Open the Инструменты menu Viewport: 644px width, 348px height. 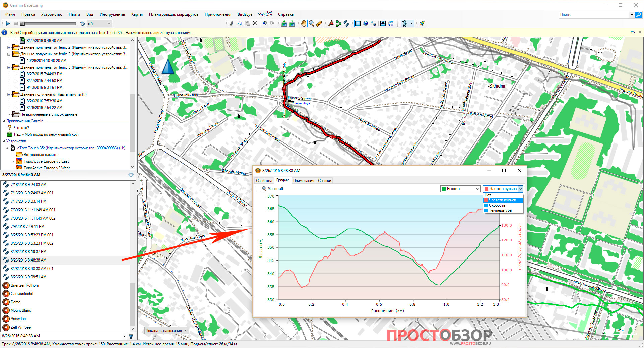[x=112, y=14]
